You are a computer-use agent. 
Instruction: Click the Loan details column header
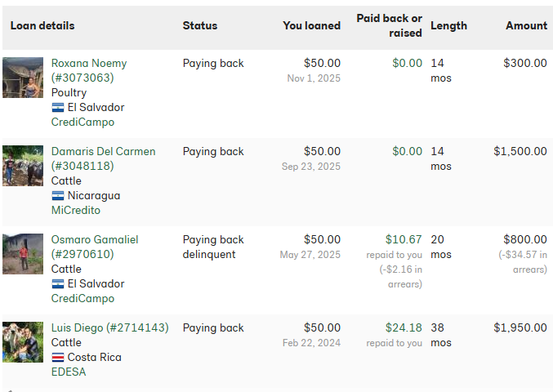(x=42, y=25)
